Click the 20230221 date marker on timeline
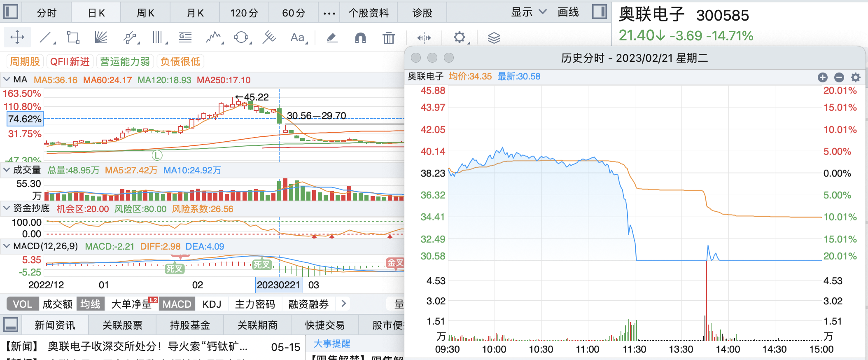Viewport: 868px width, 360px height. (x=279, y=285)
